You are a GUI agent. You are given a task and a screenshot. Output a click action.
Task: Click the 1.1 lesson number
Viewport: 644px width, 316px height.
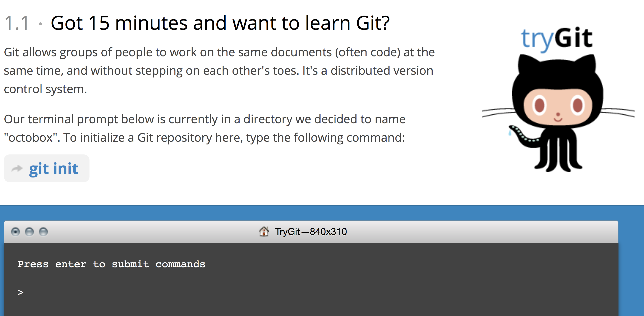pyautogui.click(x=17, y=23)
